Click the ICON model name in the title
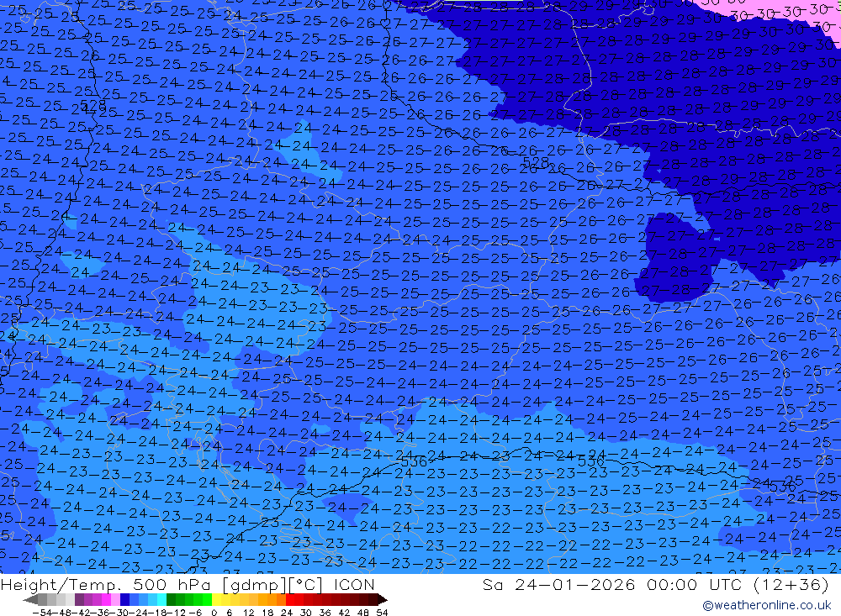Viewport: 841px width, 616px height. [x=354, y=584]
